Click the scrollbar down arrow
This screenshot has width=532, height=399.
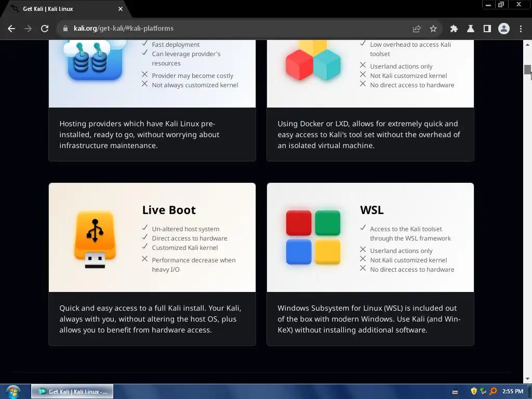(527, 379)
